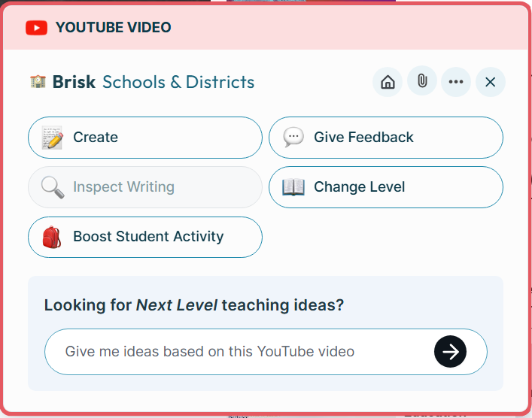532x418 pixels.
Task: Launch Boost Student Activity
Action: pos(145,237)
